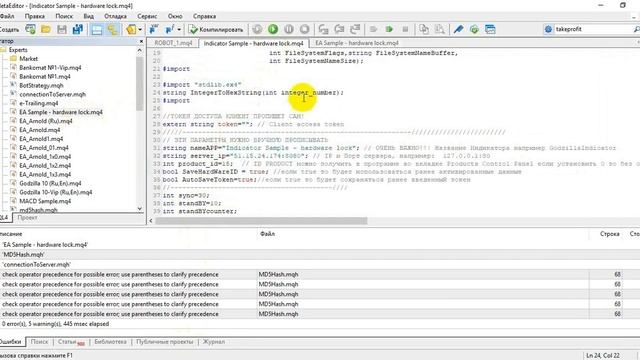
Task: Open the Файл menu
Action: point(7,16)
